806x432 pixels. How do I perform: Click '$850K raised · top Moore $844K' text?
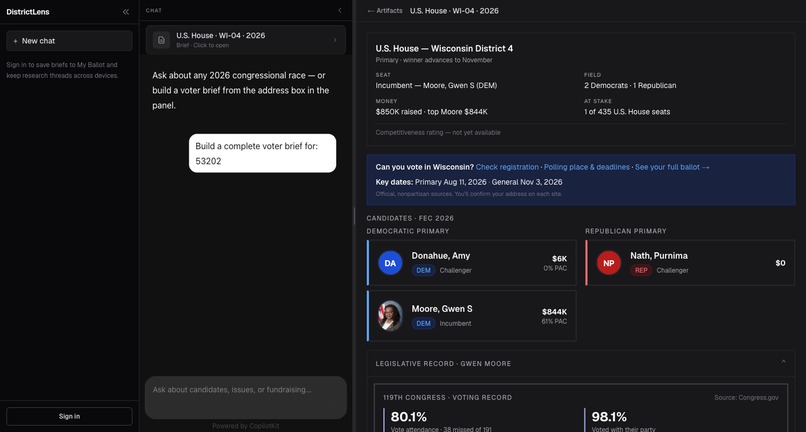[431, 112]
